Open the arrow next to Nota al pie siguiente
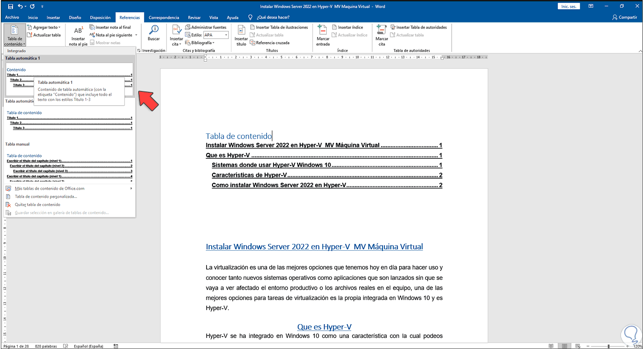 136,35
